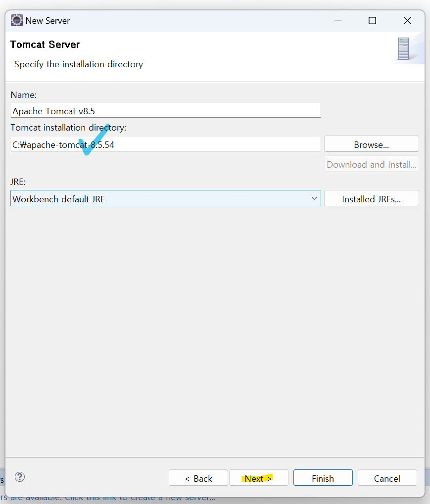Click the help question mark icon
The image size is (430, 504).
[20, 477]
